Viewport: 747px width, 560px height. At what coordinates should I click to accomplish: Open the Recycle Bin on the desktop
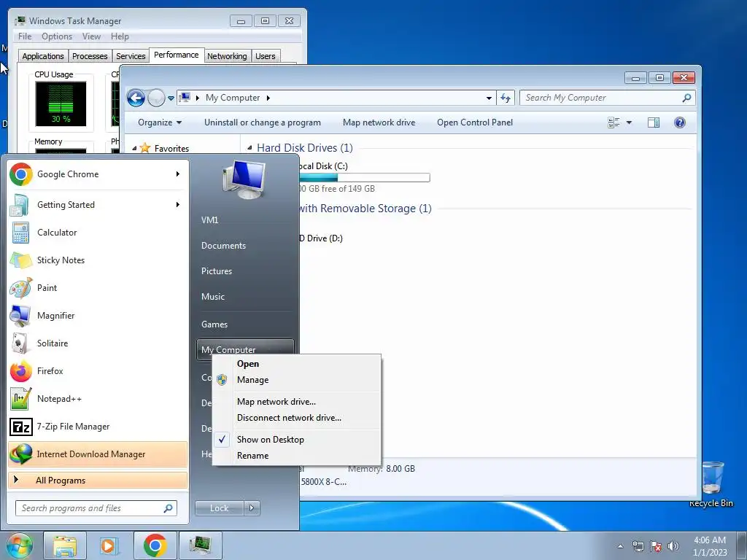point(712,484)
